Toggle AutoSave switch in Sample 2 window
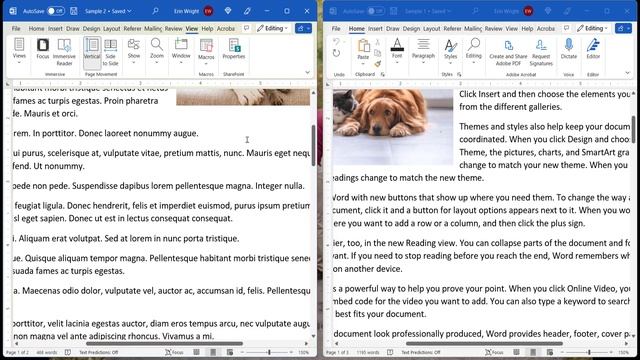 55,11
